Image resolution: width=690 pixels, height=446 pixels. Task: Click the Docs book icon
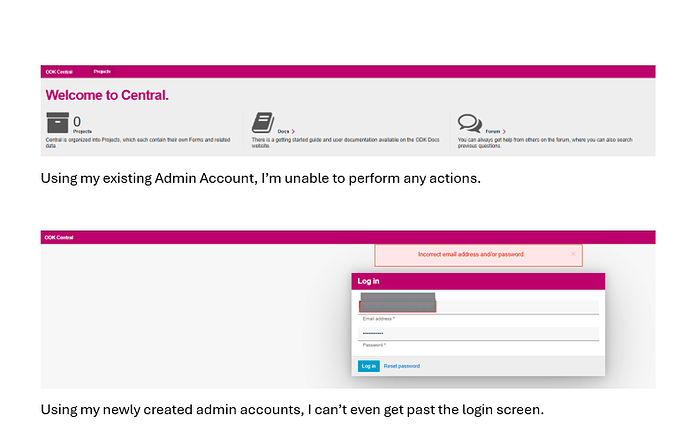263,123
